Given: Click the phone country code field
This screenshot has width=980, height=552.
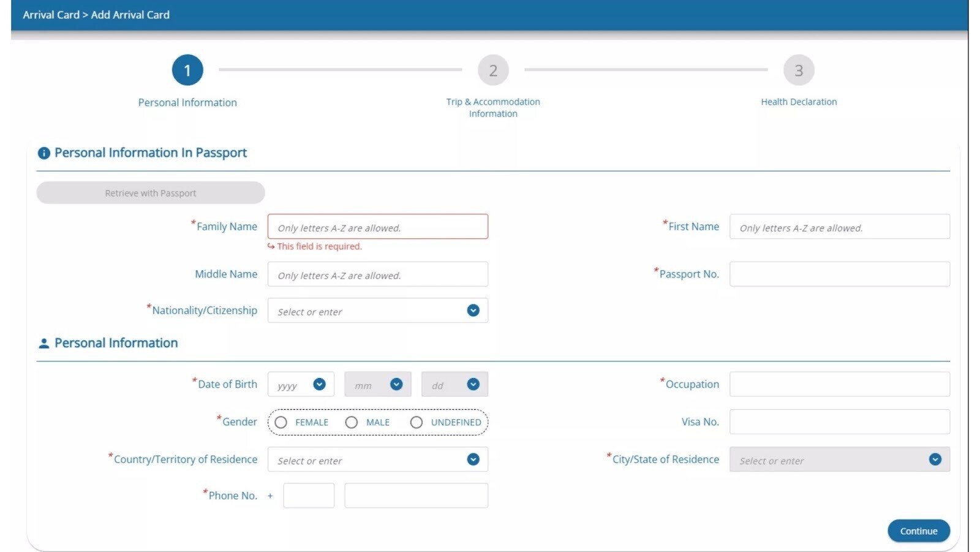Looking at the screenshot, I should coord(309,495).
